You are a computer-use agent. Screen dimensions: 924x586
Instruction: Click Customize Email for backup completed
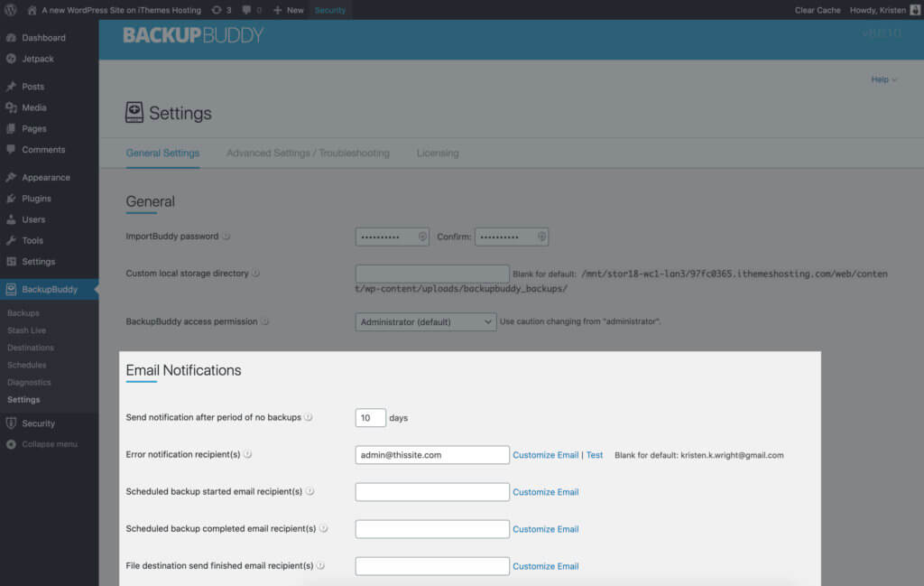546,529
